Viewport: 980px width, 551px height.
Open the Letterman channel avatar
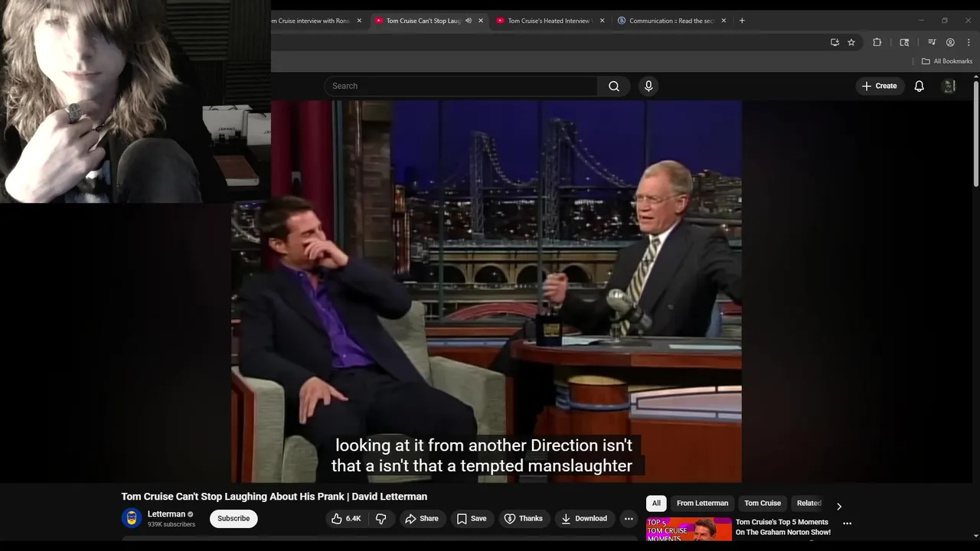pyautogui.click(x=132, y=518)
